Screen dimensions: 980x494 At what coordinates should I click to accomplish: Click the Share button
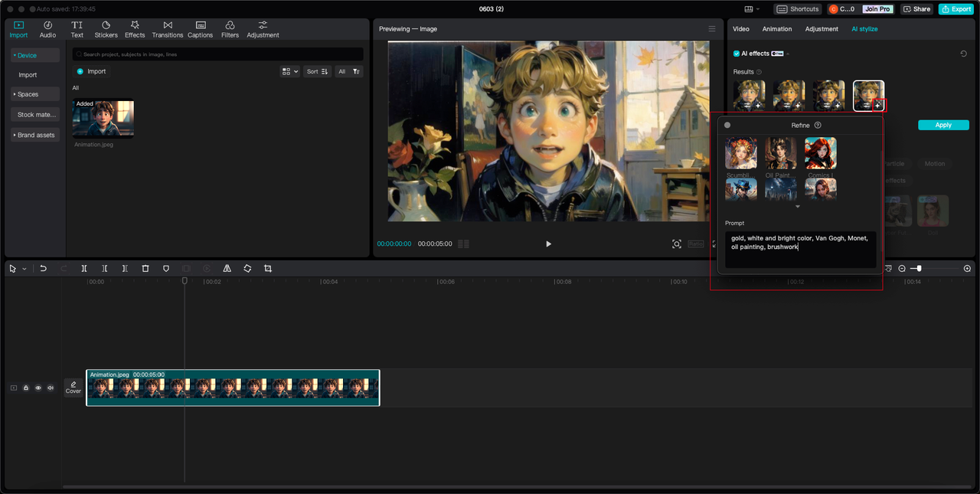point(916,9)
